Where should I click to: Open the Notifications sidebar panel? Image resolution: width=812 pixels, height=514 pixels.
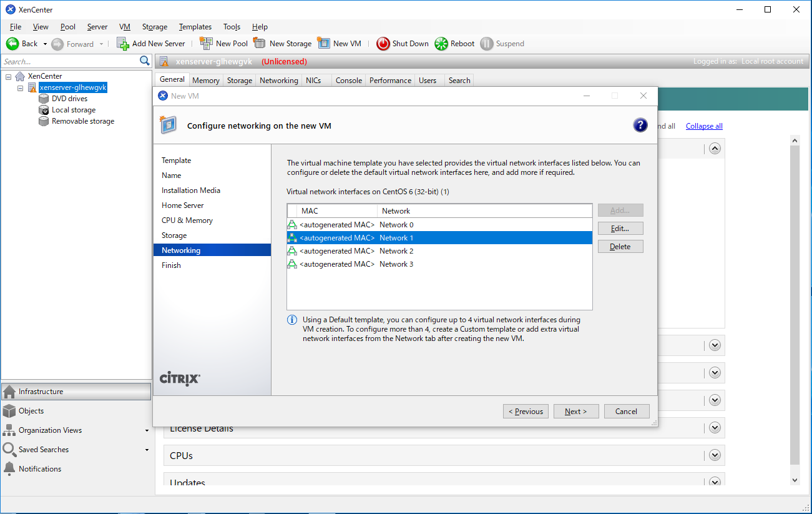pyautogui.click(x=40, y=468)
